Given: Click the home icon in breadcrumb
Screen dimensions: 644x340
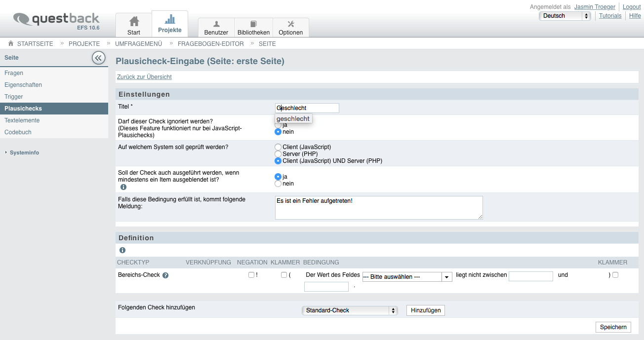Looking at the screenshot, I should [x=11, y=43].
